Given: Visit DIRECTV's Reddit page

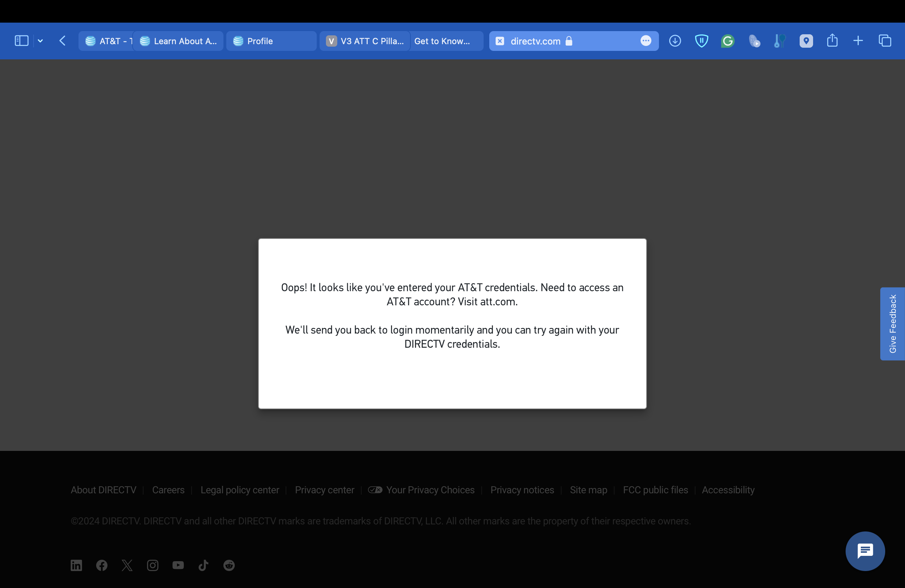Looking at the screenshot, I should coord(229,565).
